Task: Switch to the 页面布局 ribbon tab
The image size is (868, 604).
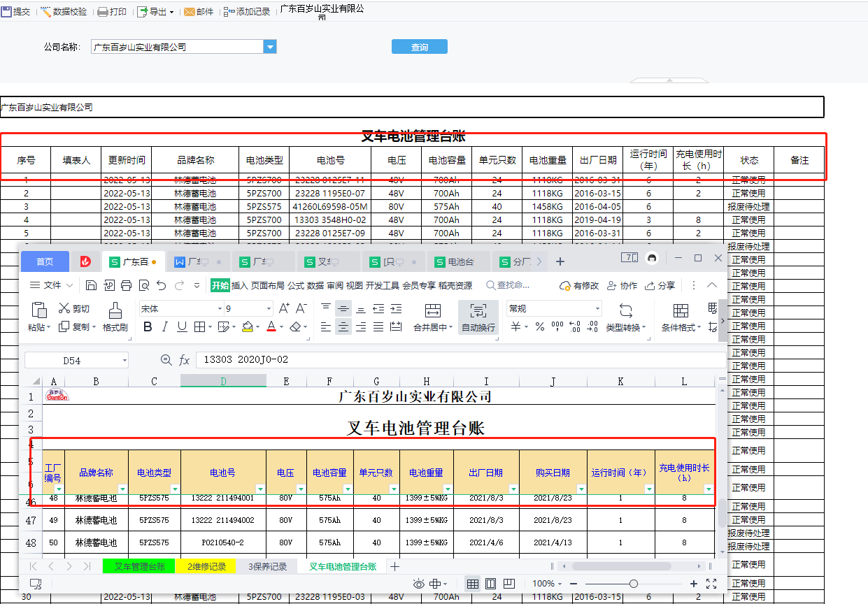Action: point(268,285)
